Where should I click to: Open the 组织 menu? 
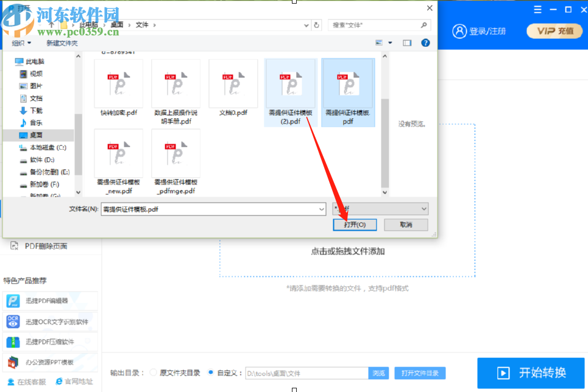(x=21, y=43)
